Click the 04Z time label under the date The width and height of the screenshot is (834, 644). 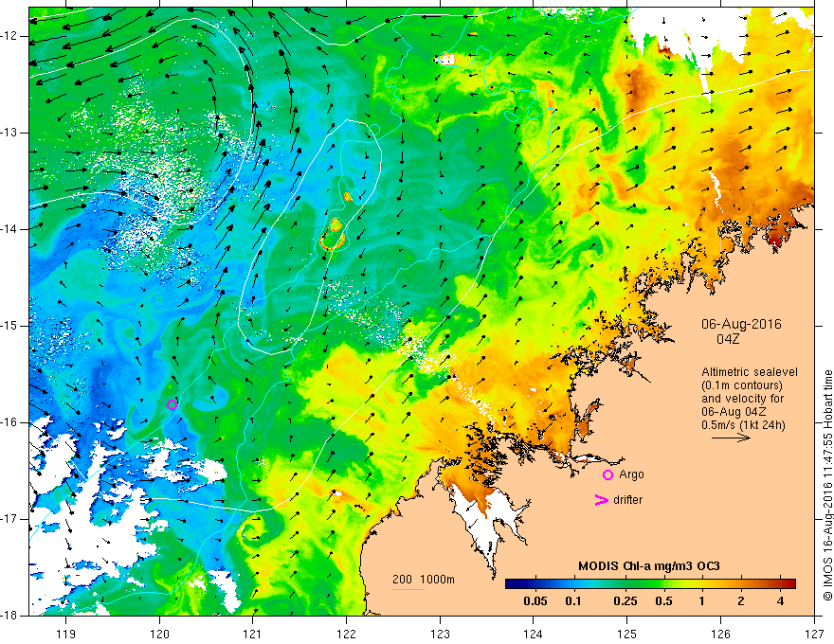click(x=728, y=339)
